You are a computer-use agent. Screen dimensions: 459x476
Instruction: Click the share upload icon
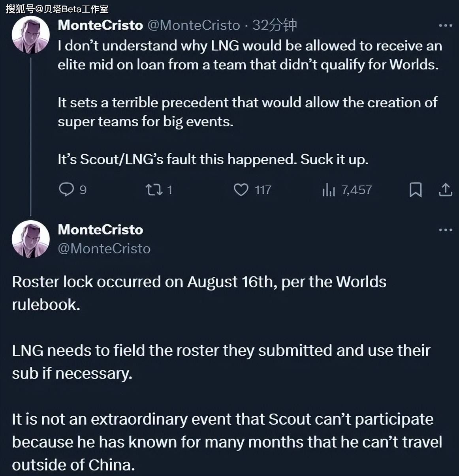[446, 190]
